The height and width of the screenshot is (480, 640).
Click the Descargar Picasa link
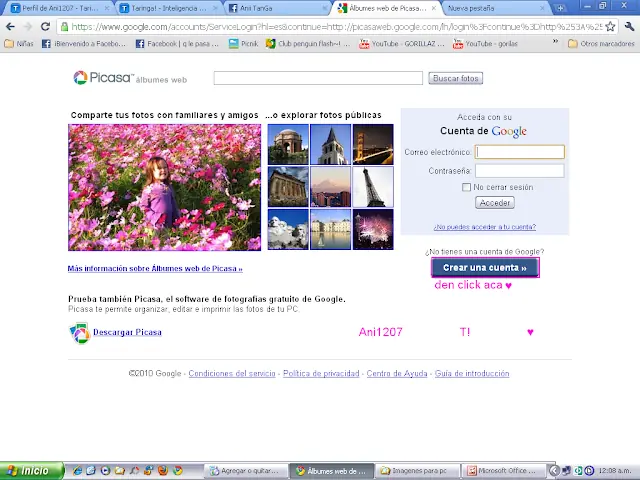127,332
